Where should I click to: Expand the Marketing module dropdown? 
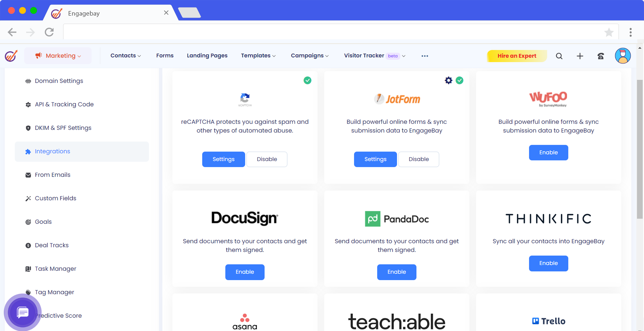pyautogui.click(x=58, y=56)
